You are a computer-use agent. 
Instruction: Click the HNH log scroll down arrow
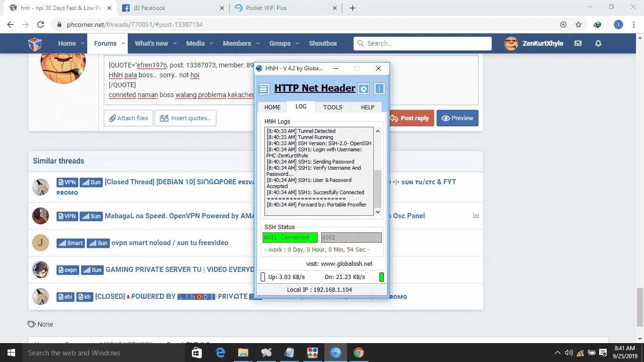coord(378,212)
